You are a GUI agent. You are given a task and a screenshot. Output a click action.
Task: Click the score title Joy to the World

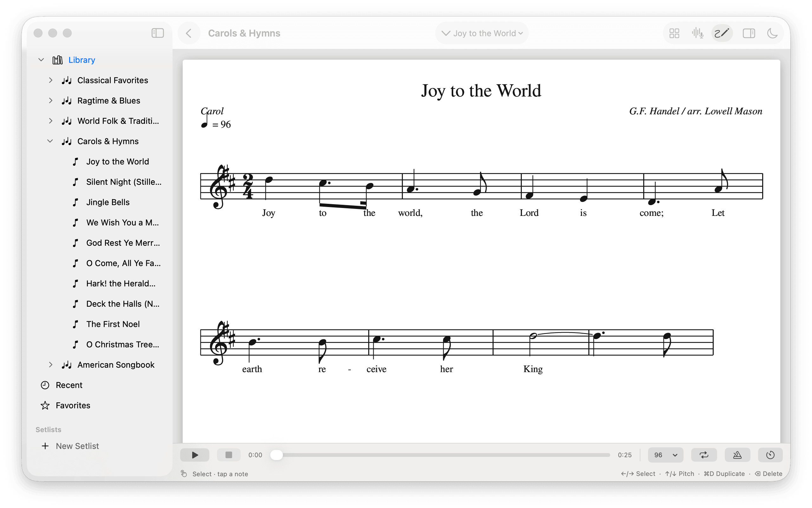pos(481,91)
